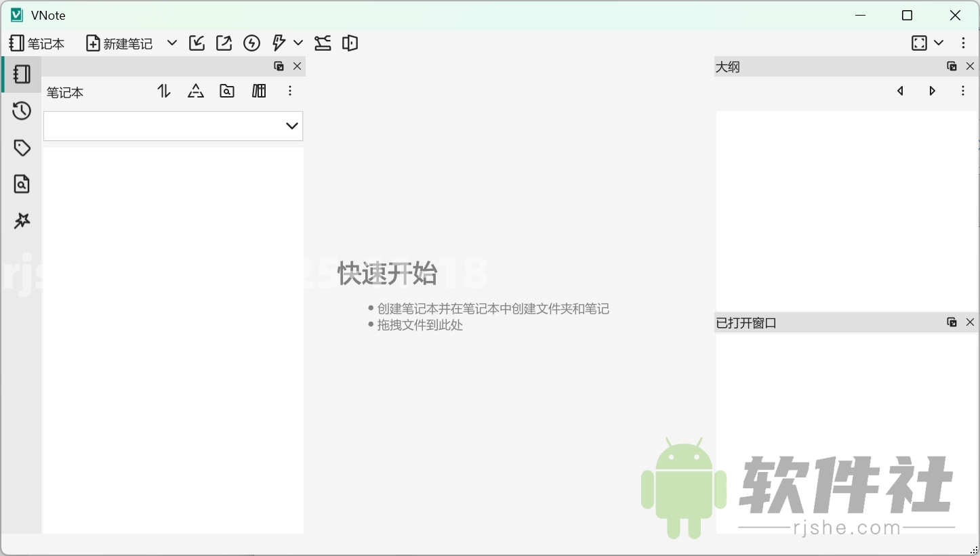Image resolution: width=980 pixels, height=556 pixels.
Task: Float the 大纲 panel with its copy icon
Action: pos(952,66)
